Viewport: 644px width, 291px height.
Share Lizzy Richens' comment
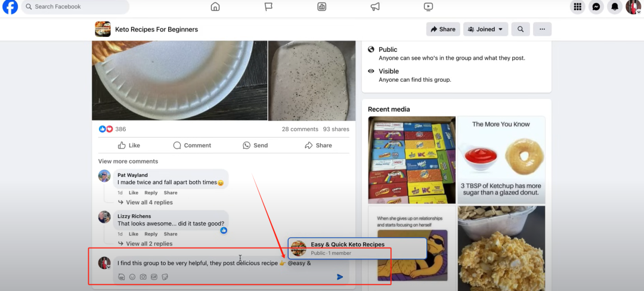(x=171, y=234)
